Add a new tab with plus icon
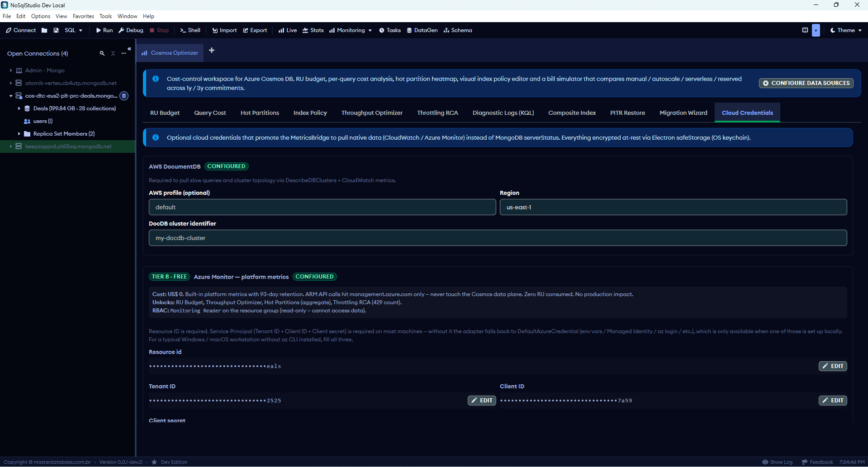The height and width of the screenshot is (467, 868). 212,50
